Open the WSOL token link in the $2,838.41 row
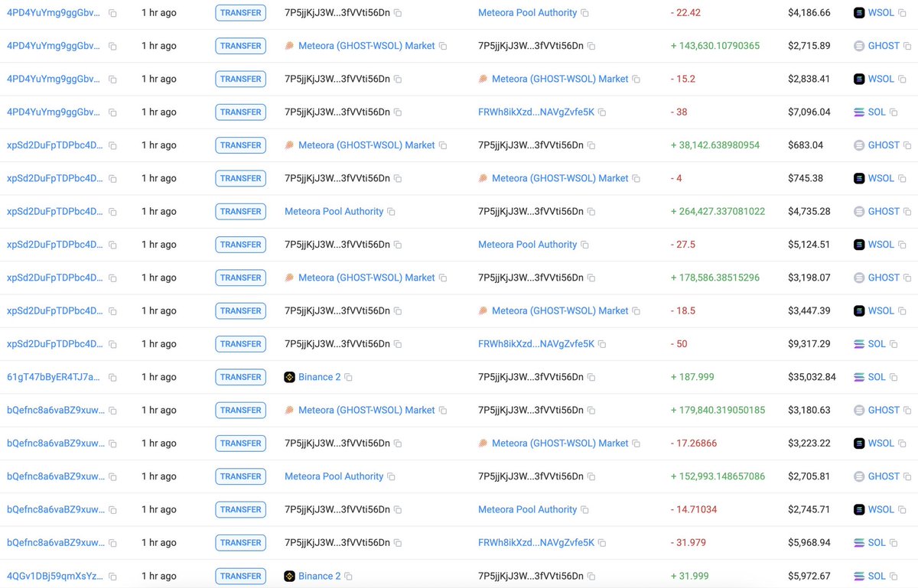918x588 pixels. pos(881,79)
